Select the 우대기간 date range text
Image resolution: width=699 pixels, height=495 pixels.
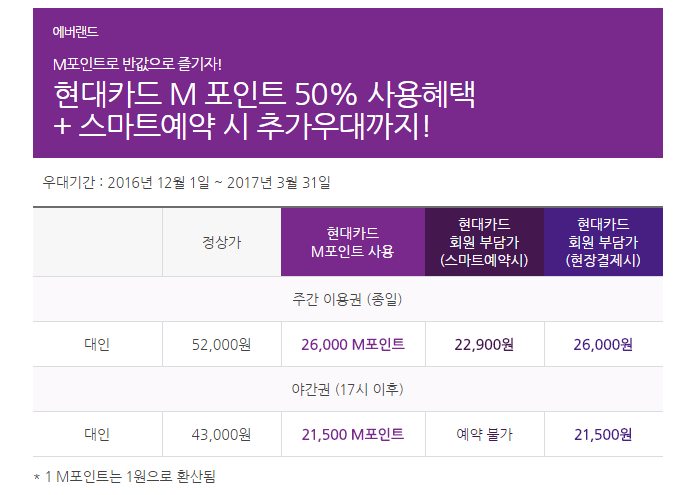[186, 182]
